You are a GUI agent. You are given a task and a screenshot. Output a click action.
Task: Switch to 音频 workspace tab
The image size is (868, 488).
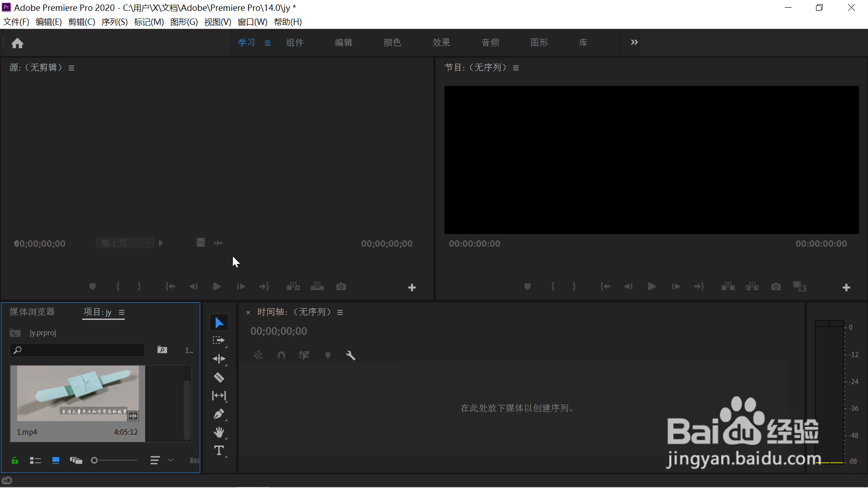click(x=491, y=42)
